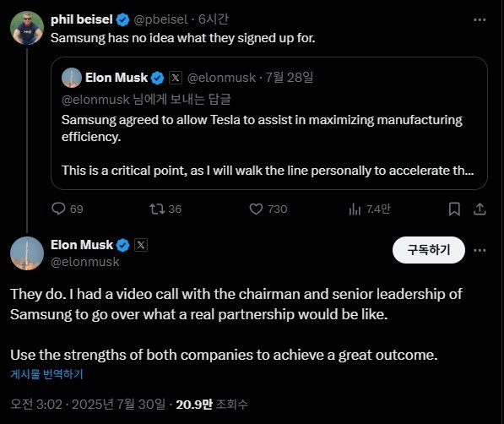Share phil beisel's tweet via upload icon
Image resolution: width=504 pixels, height=424 pixels.
point(480,209)
